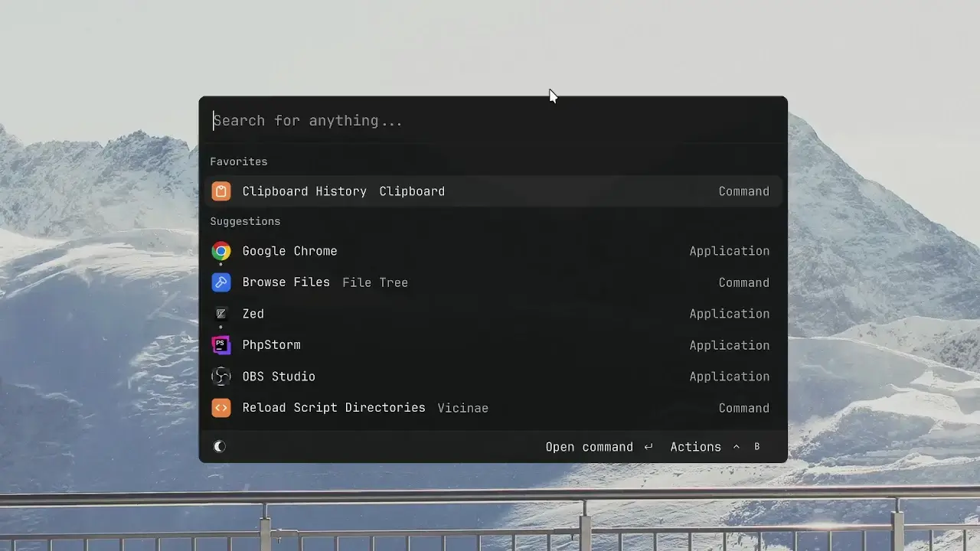
Task: Click the Google Chrome logo icon
Action: coord(220,251)
